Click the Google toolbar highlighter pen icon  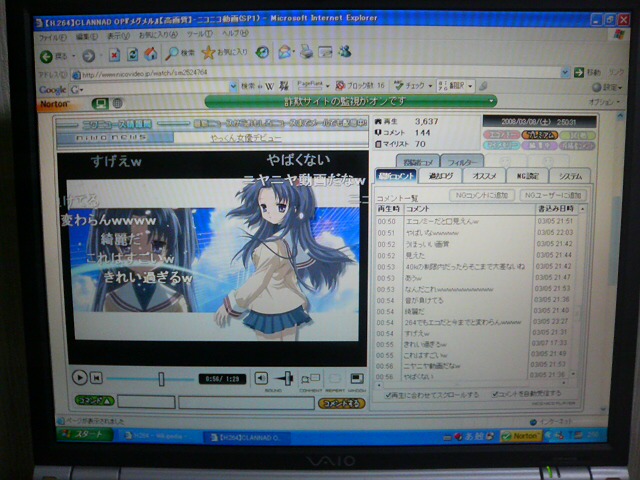coord(483,86)
